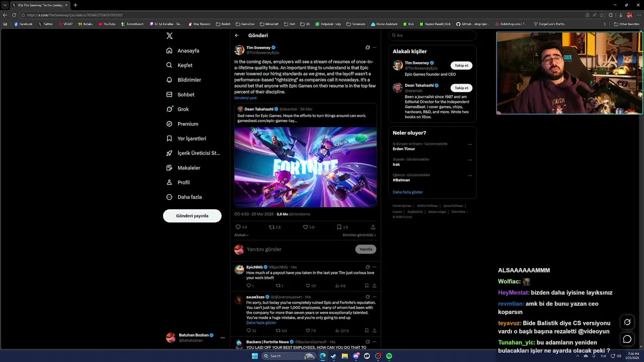Open the Other favorites folder
This screenshot has height=362, width=644.
[x=626, y=24]
